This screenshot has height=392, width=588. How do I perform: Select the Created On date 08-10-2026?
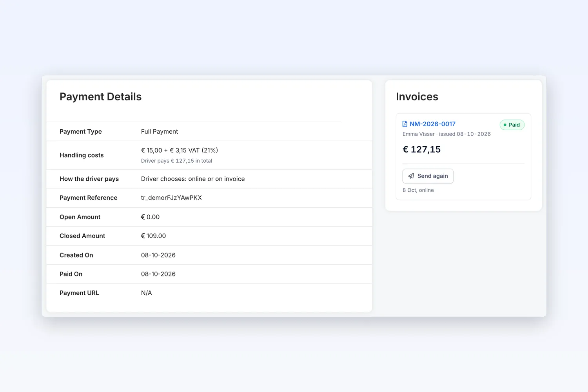coord(158,255)
